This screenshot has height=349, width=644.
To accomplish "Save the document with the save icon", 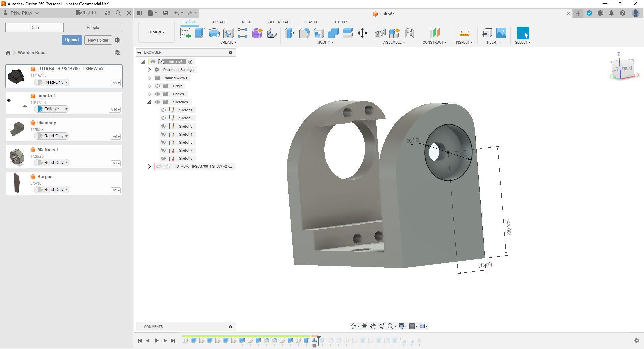I will tap(166, 13).
